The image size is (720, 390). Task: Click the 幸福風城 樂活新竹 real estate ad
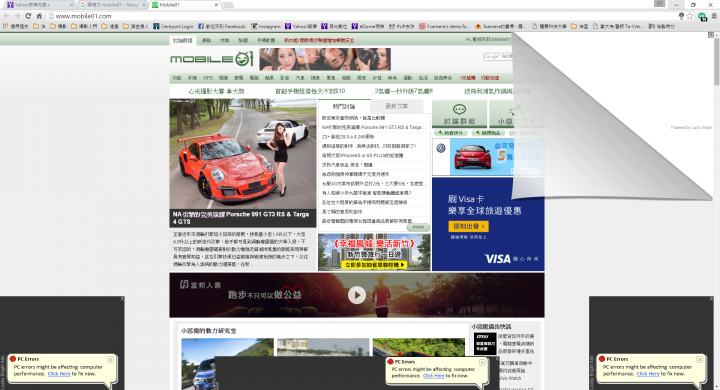[x=374, y=252]
